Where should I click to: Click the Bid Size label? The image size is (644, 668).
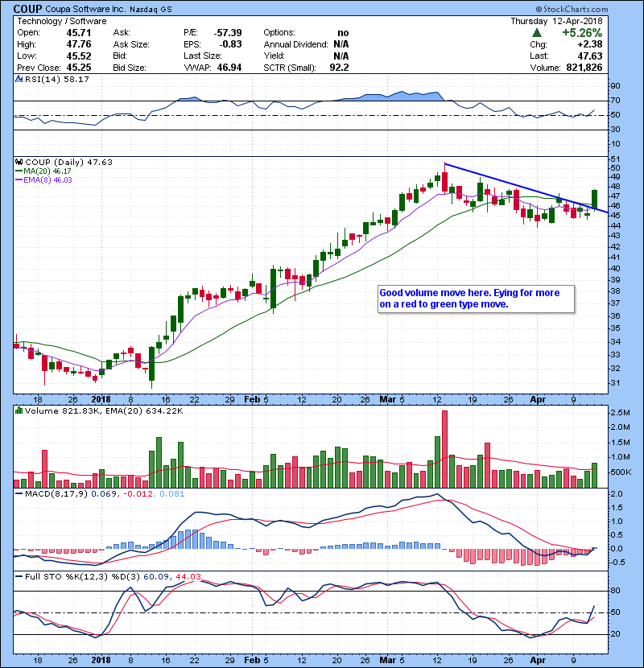(130, 68)
